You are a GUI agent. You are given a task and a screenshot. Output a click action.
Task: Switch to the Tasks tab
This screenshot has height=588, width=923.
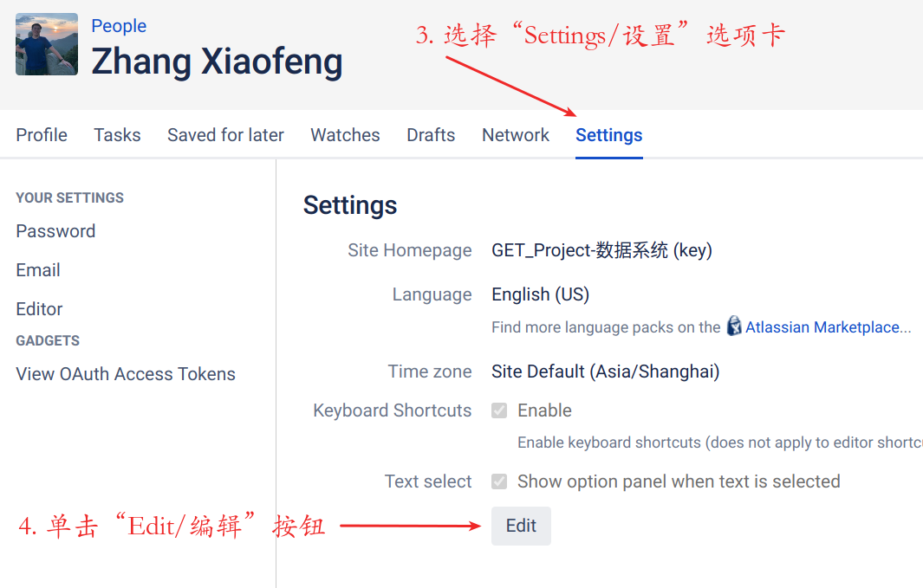tap(117, 135)
